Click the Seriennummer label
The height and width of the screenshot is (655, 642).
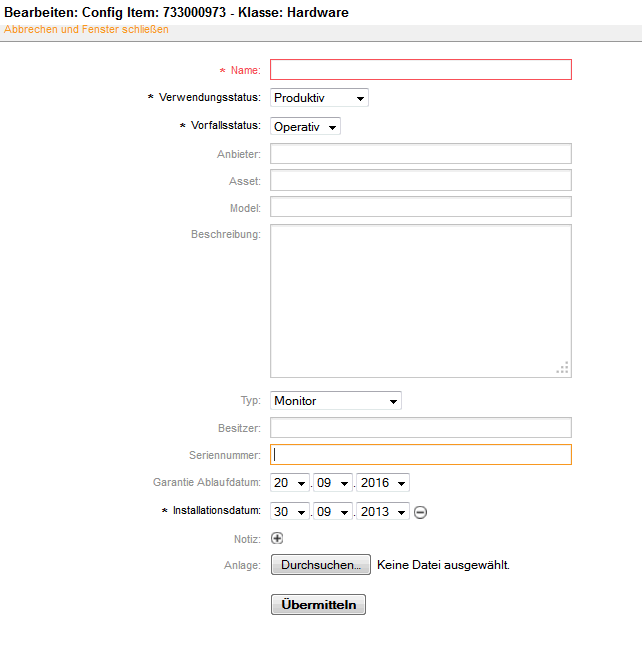point(225,455)
